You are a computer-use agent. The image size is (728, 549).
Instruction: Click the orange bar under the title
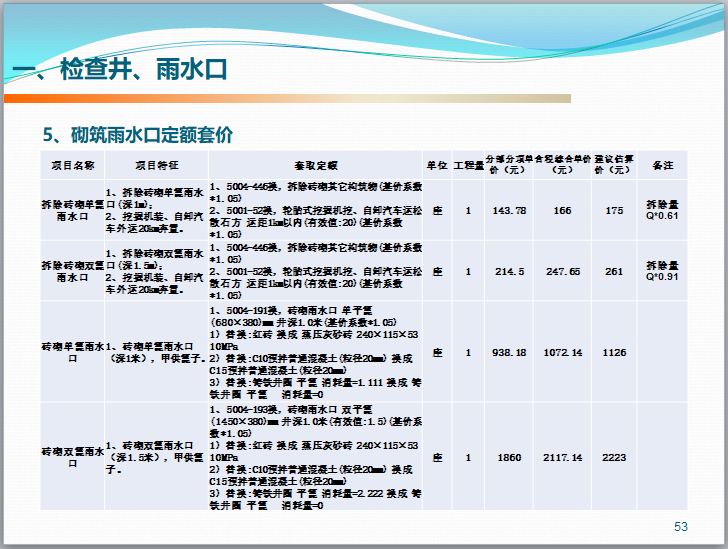coord(300,98)
